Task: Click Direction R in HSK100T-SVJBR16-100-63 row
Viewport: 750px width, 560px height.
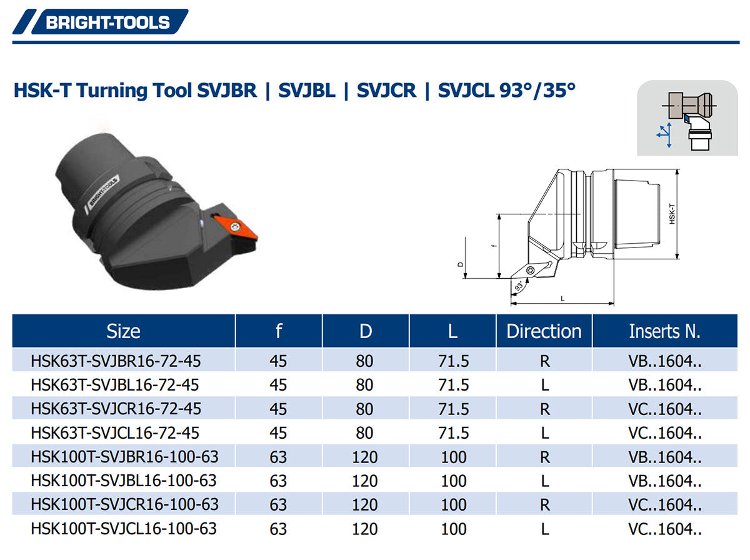Action: pos(545,457)
